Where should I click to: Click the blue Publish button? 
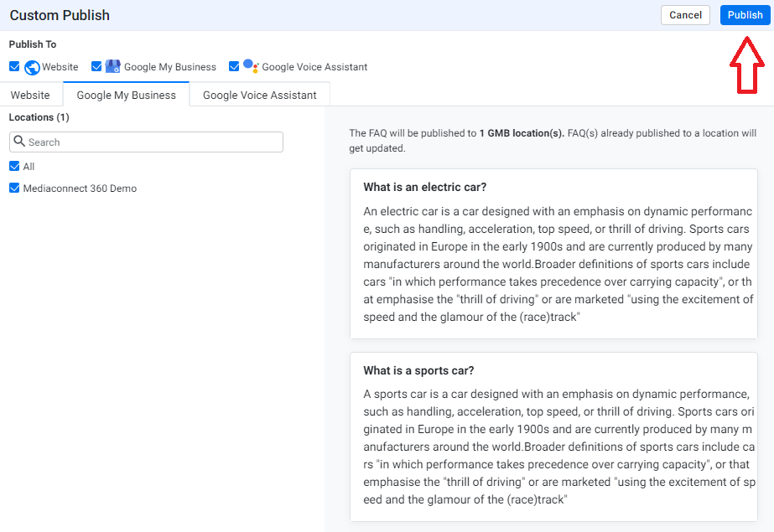click(x=745, y=15)
